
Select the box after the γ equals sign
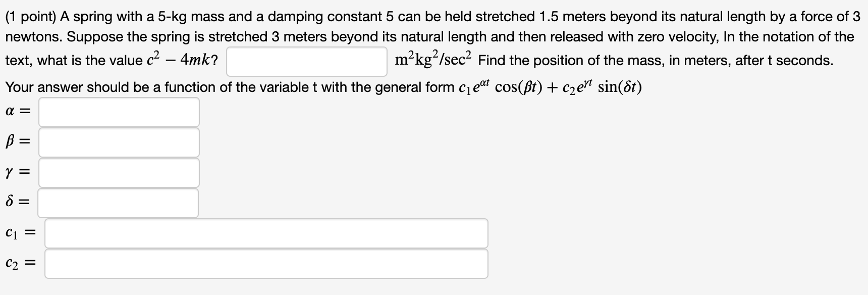119,173
